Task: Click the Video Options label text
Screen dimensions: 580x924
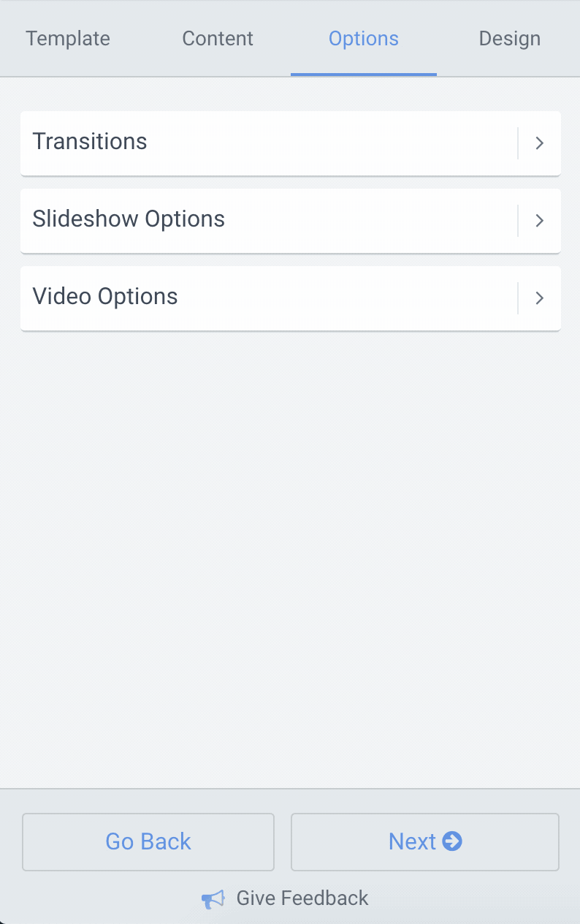Action: [105, 296]
